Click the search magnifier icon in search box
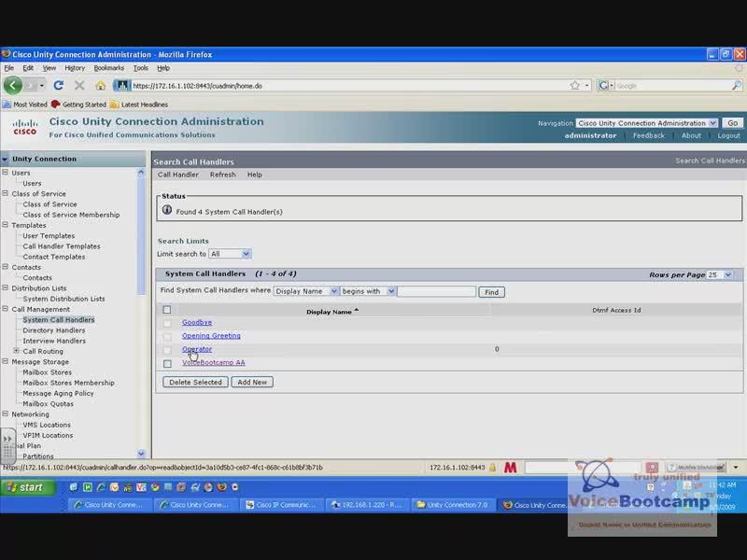 click(737, 86)
